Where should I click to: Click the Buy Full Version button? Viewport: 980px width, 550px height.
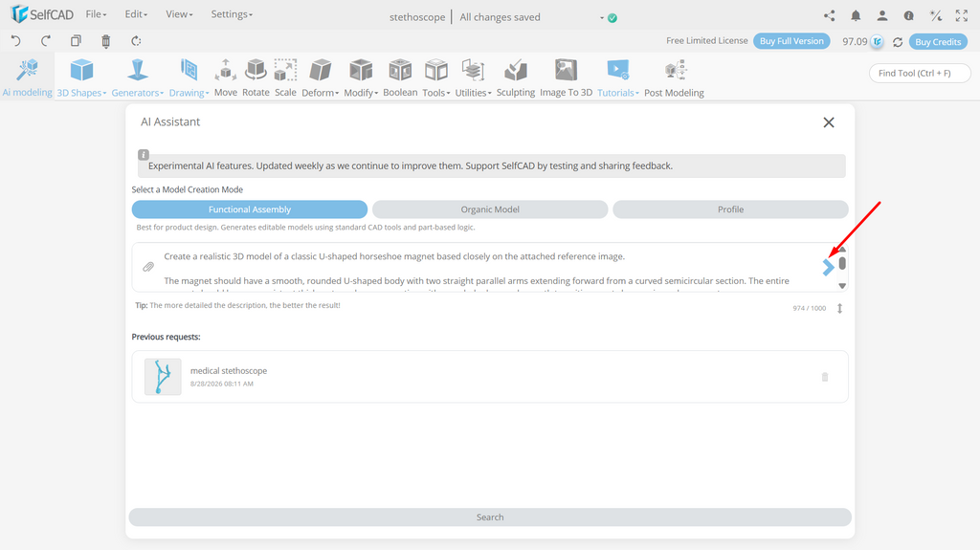[x=791, y=41]
